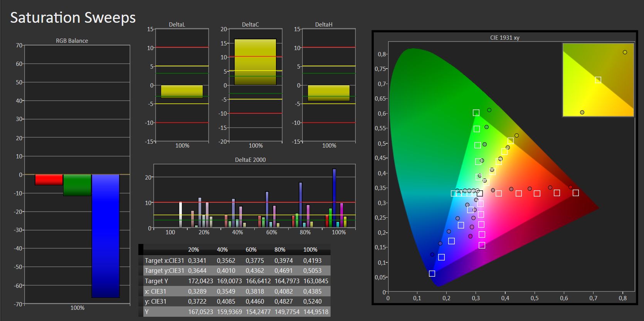Click the table cell with value 0,4082
The width and height of the screenshot is (644, 321).
tap(284, 291)
